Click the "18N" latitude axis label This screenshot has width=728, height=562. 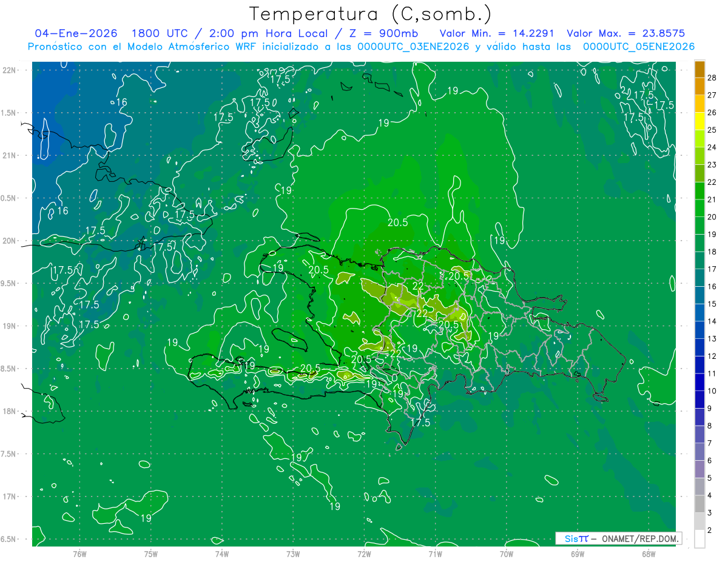10,411
